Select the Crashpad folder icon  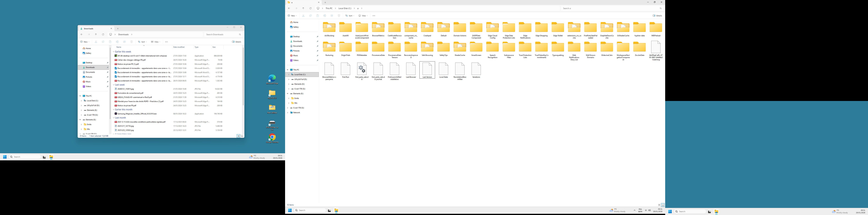click(427, 27)
